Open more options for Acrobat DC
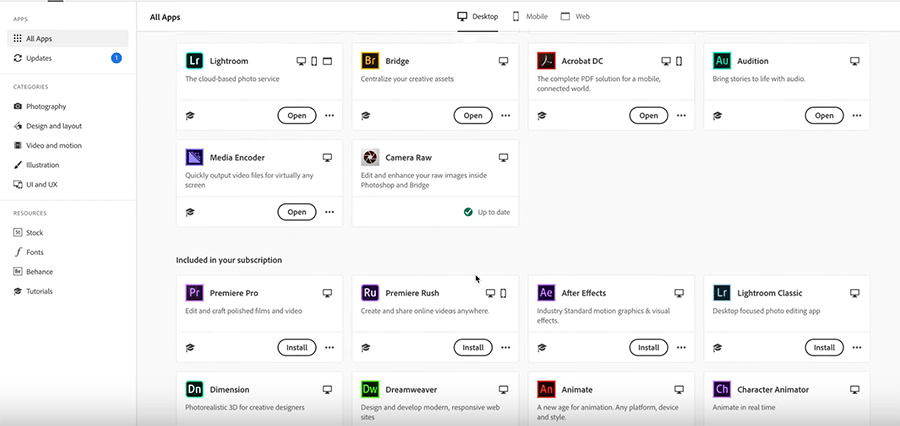 (681, 115)
